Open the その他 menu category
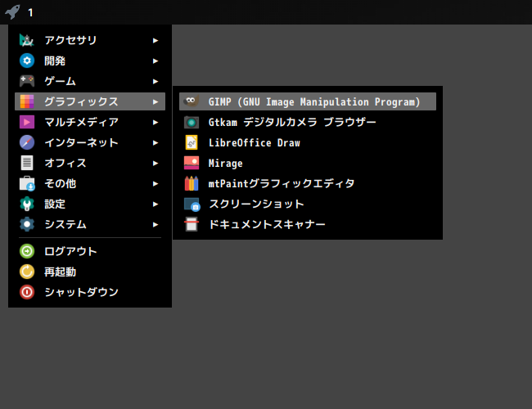532x409 pixels. [90, 183]
